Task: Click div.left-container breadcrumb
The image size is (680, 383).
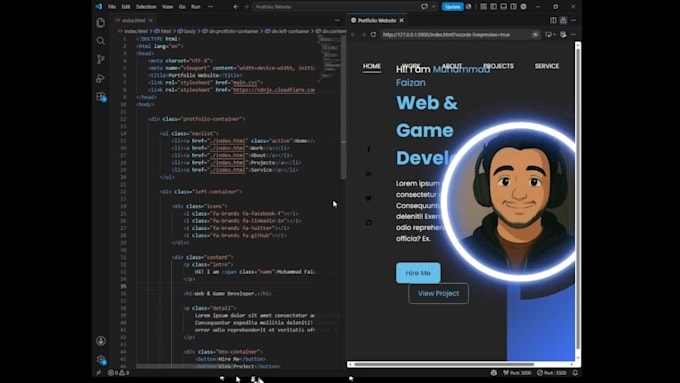Action: [x=287, y=31]
